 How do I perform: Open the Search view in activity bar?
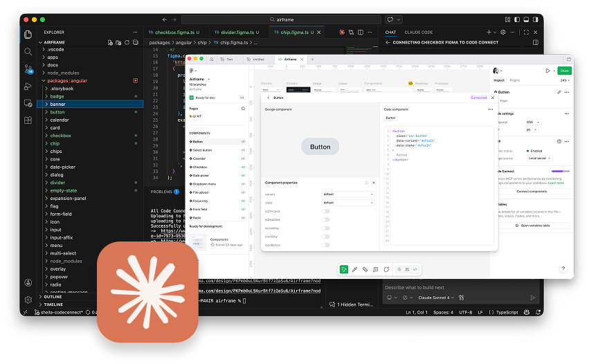[28, 51]
